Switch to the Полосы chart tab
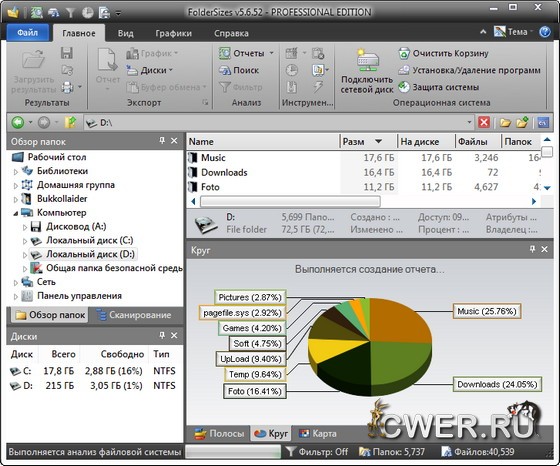This screenshot has height=466, width=560. point(219,434)
